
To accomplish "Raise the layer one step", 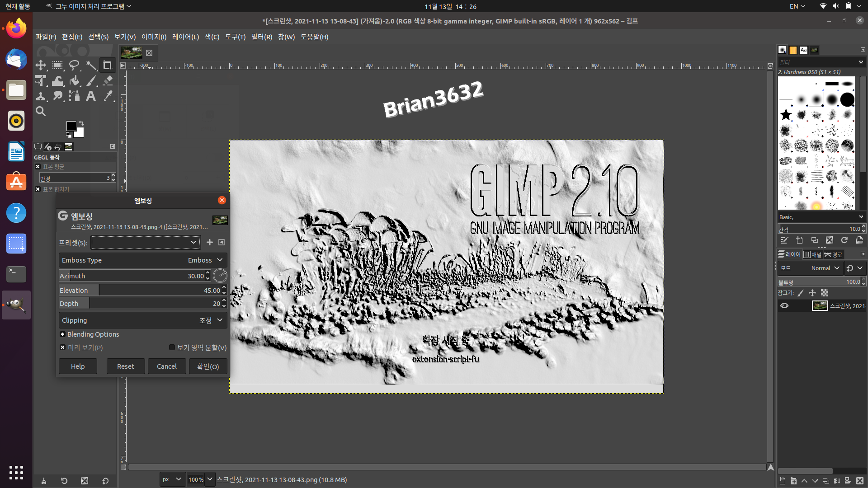I will click(x=804, y=481).
